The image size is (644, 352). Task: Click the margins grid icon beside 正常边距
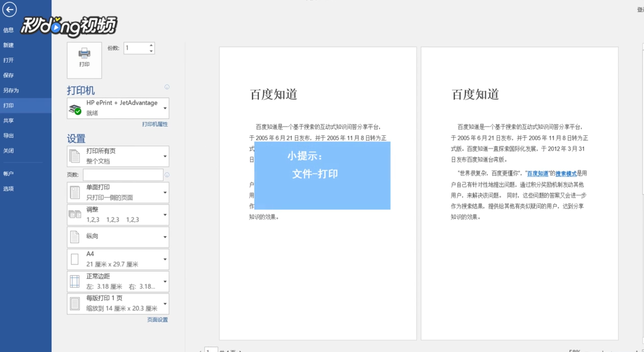(75, 281)
